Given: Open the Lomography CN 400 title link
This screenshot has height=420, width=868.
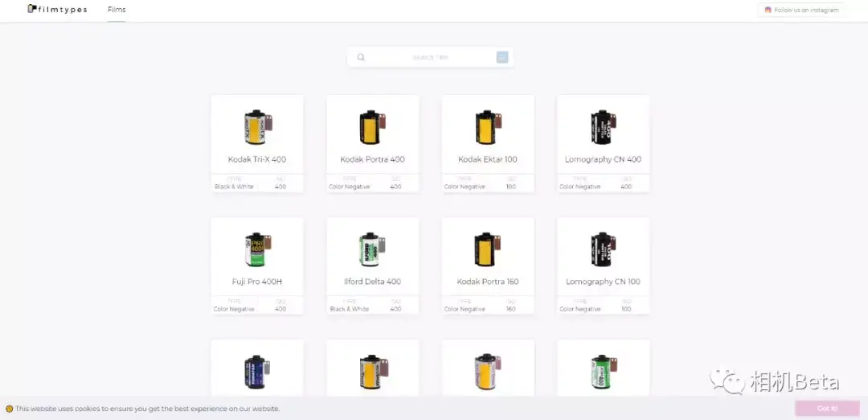Looking at the screenshot, I should 603,159.
